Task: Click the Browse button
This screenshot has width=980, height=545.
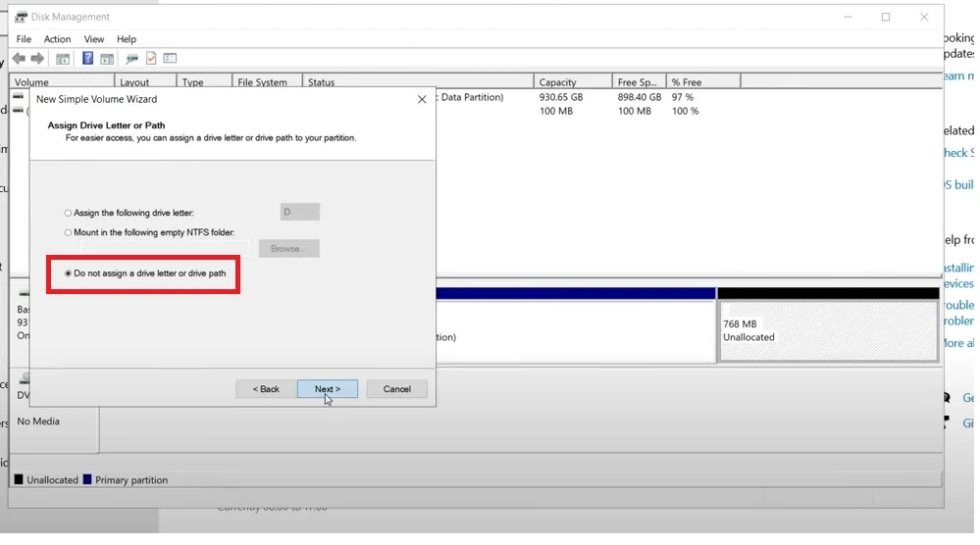Action: [288, 248]
